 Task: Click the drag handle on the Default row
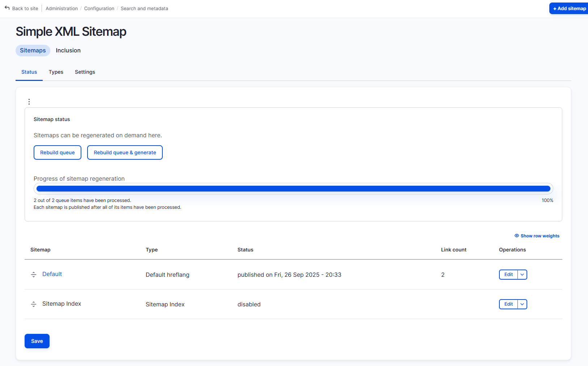(x=33, y=275)
